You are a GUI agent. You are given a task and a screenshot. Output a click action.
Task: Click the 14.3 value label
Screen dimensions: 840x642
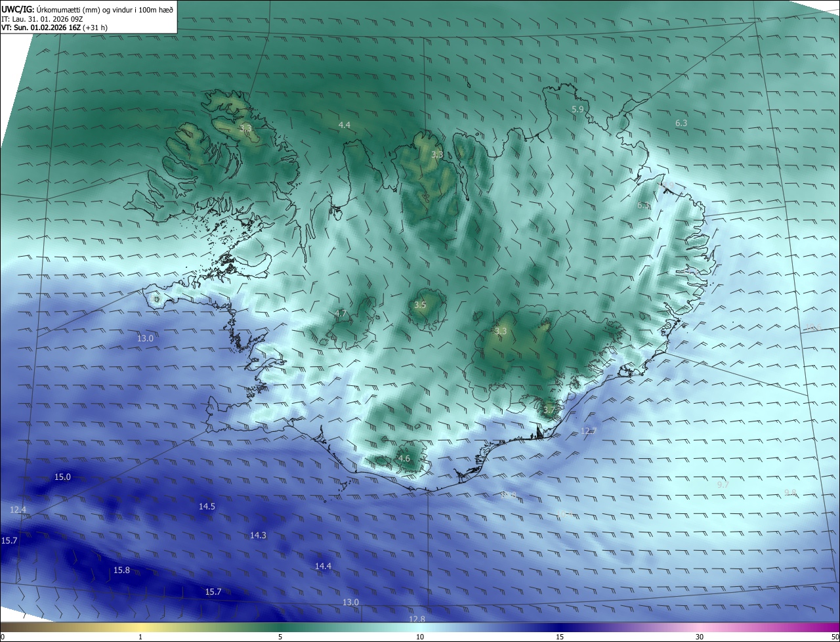coord(258,535)
